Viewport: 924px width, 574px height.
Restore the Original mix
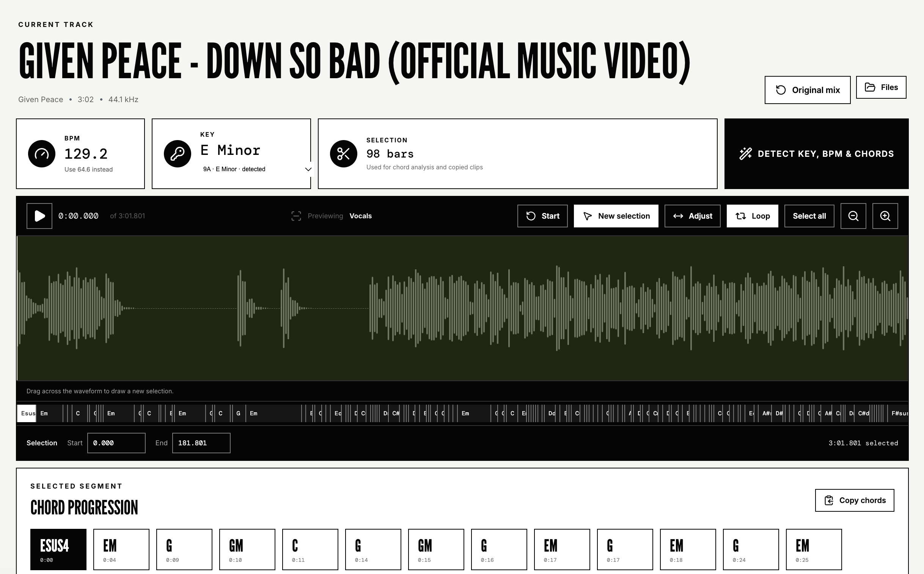(x=808, y=90)
